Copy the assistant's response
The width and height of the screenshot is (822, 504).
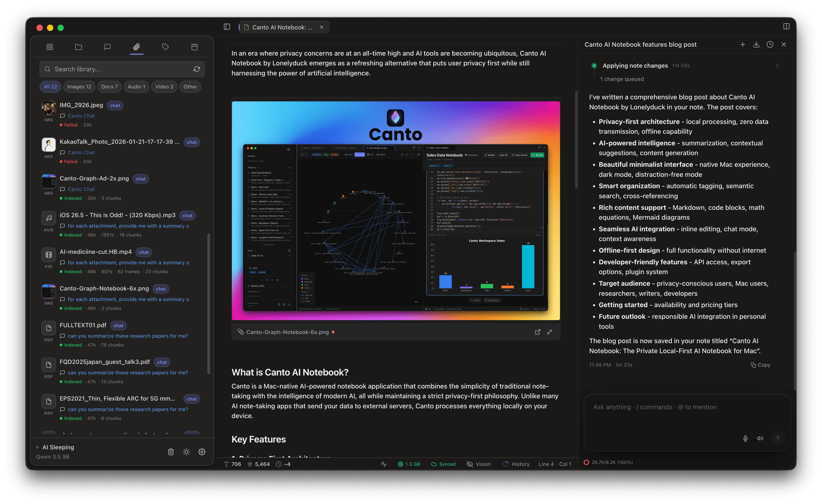(x=760, y=365)
